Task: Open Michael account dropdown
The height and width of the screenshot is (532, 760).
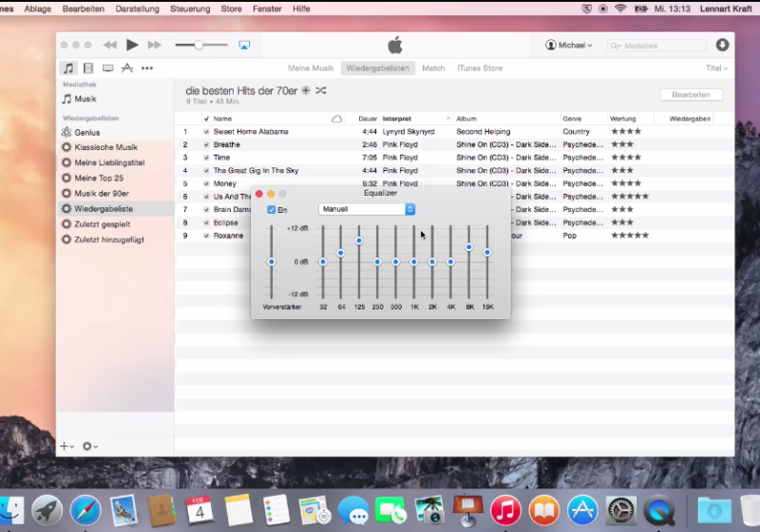Action: pos(568,45)
